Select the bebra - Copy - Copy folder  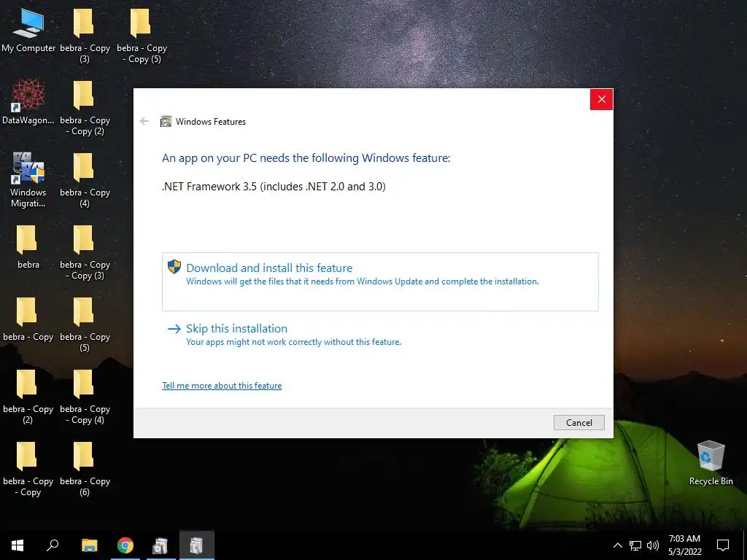tap(28, 469)
